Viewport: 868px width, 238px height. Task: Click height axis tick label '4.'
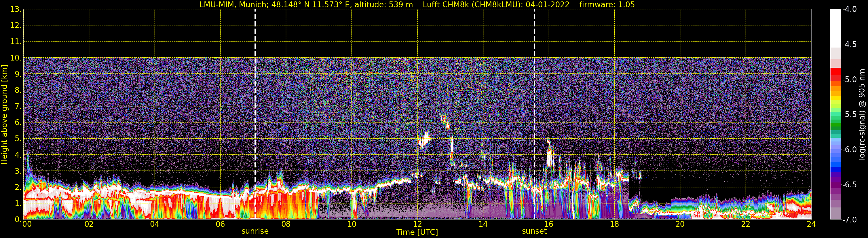(x=18, y=155)
